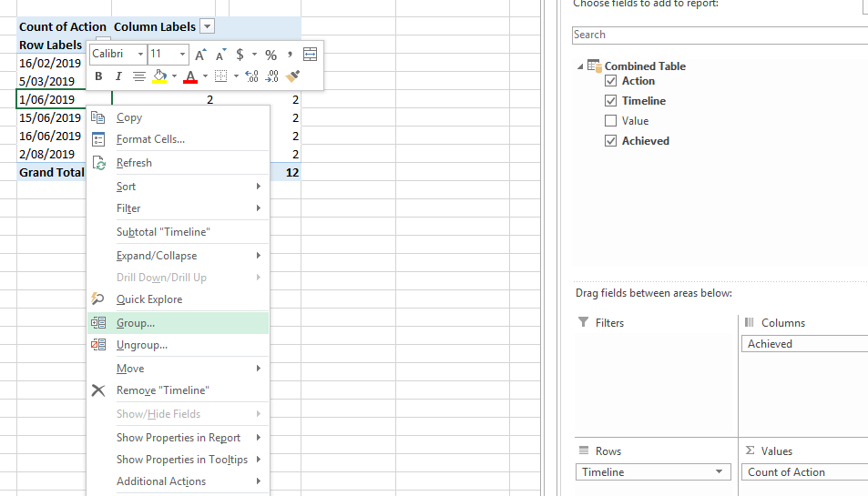Toggle italic formatting
This screenshot has width=868, height=496.
[x=117, y=76]
